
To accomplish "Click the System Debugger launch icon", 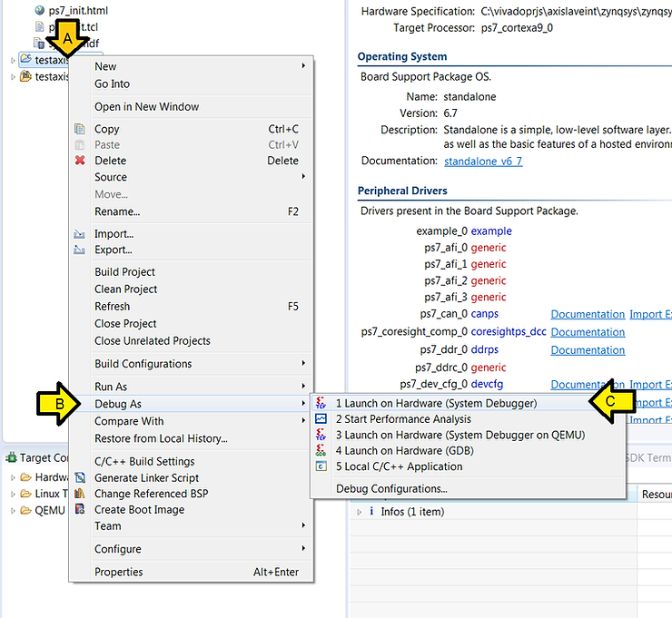I will [321, 403].
